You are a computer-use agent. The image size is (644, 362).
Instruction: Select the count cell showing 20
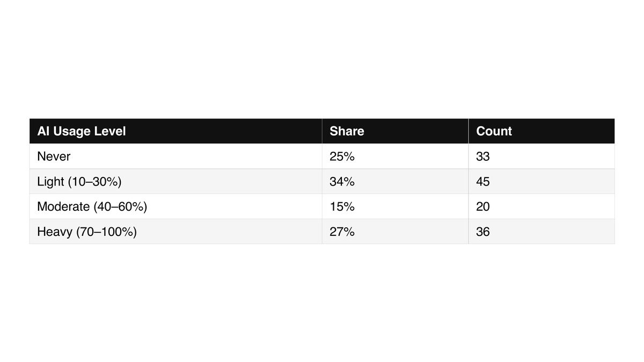coord(541,206)
